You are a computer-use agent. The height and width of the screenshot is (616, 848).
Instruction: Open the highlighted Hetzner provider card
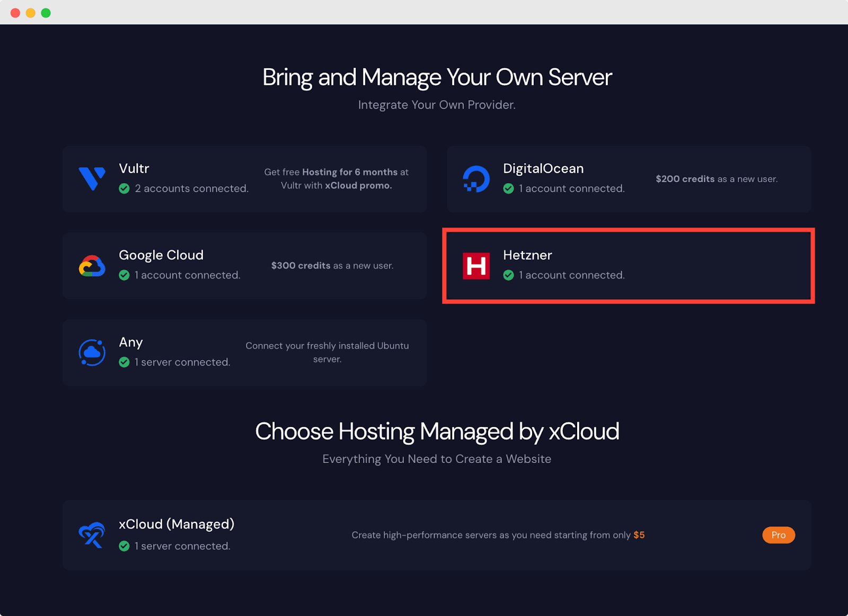click(x=628, y=266)
